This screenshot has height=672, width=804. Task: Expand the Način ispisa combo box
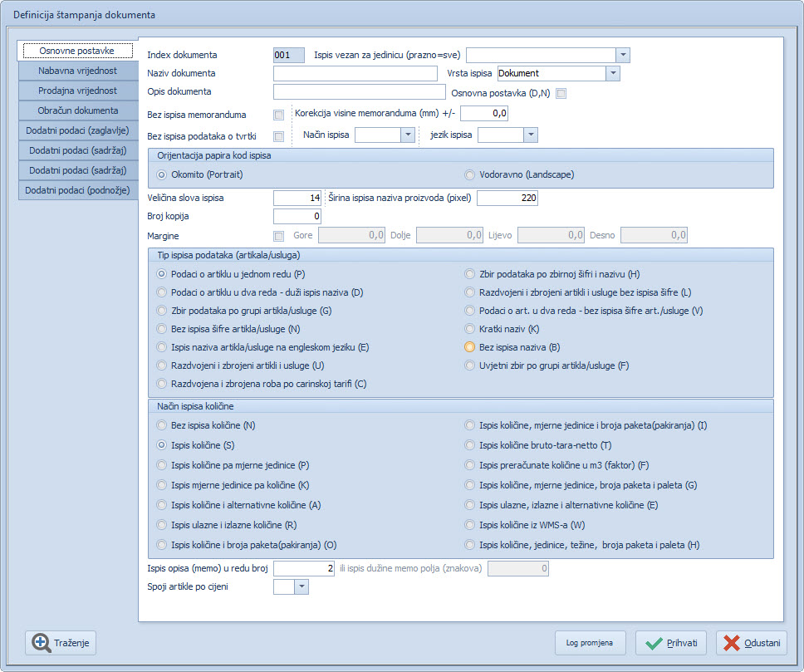[x=407, y=135]
